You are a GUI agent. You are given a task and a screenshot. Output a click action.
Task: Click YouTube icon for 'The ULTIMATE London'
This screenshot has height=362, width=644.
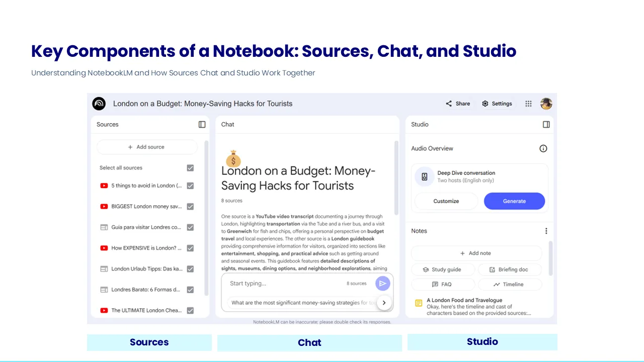pyautogui.click(x=104, y=310)
